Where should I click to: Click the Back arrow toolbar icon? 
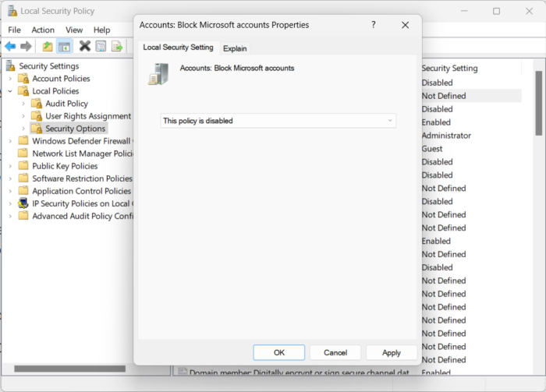click(x=10, y=46)
